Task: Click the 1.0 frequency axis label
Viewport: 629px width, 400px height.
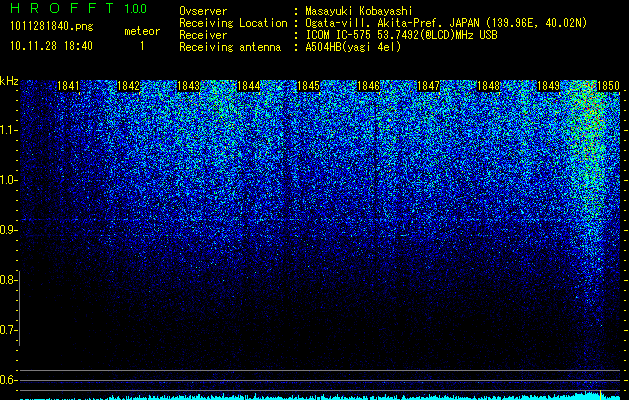Action: [x=9, y=180]
